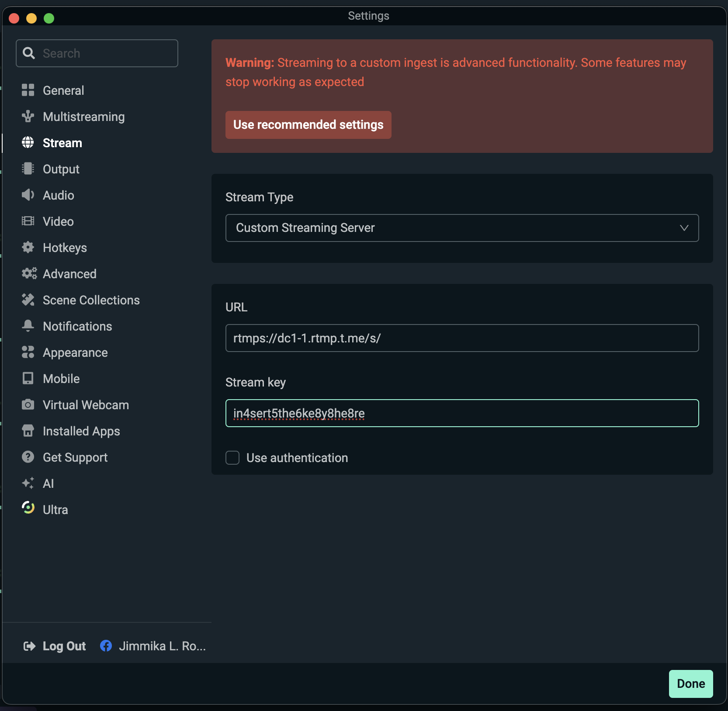Enable the Use authentication checkbox
The height and width of the screenshot is (711, 728).
[232, 458]
